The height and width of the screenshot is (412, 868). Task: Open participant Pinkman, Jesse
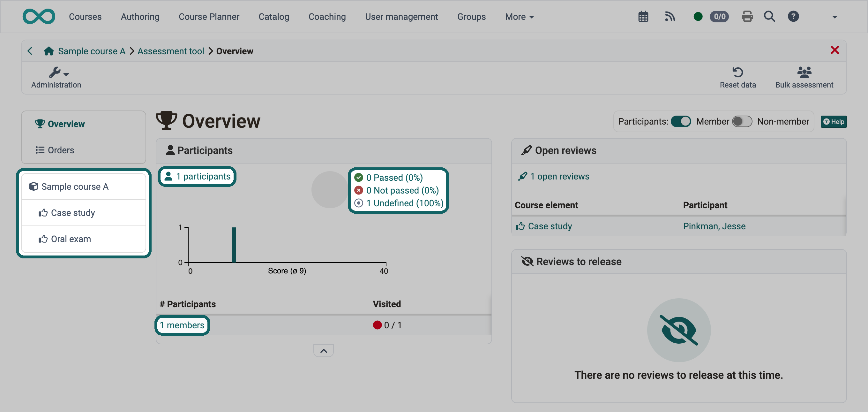pyautogui.click(x=714, y=226)
